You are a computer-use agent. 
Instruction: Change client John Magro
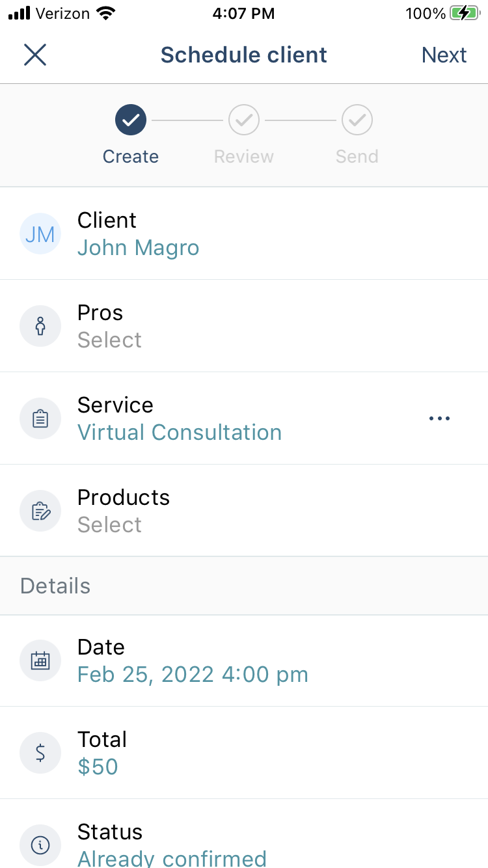(138, 247)
